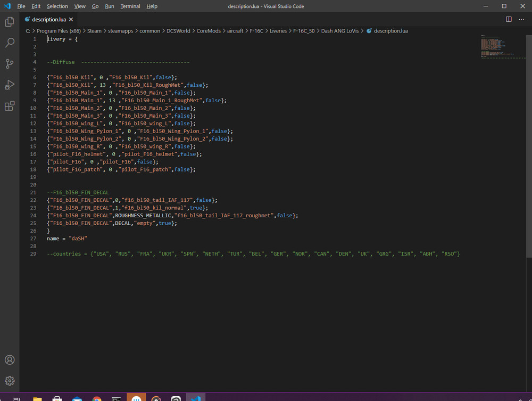This screenshot has height=401, width=532.
Task: Split the editor to the right
Action: pos(509,19)
